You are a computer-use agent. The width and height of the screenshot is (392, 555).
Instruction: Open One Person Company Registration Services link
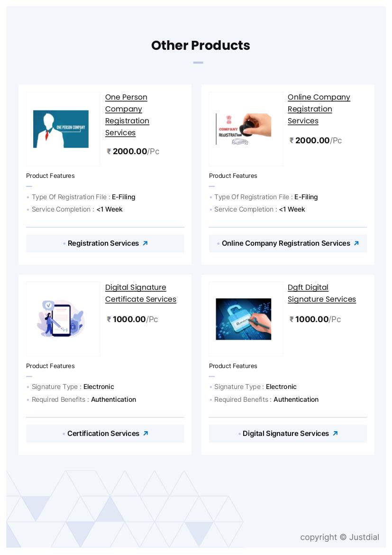point(127,115)
